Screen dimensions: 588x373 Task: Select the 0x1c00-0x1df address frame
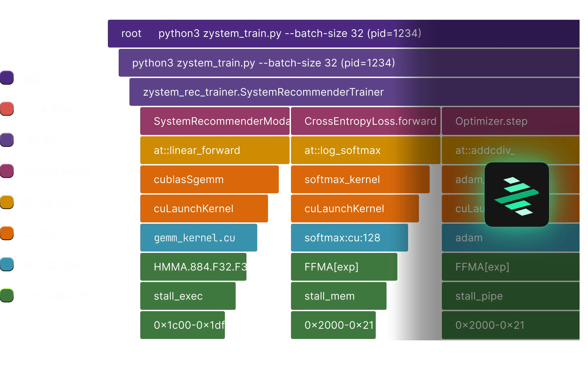click(x=183, y=325)
